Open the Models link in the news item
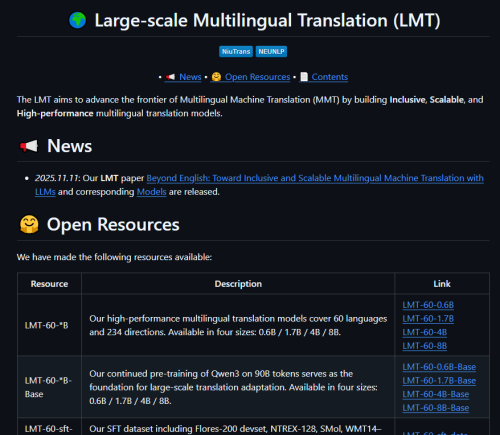 [151, 192]
